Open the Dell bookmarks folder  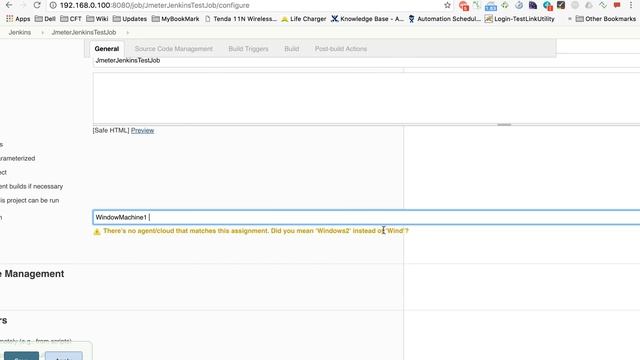(x=45, y=19)
